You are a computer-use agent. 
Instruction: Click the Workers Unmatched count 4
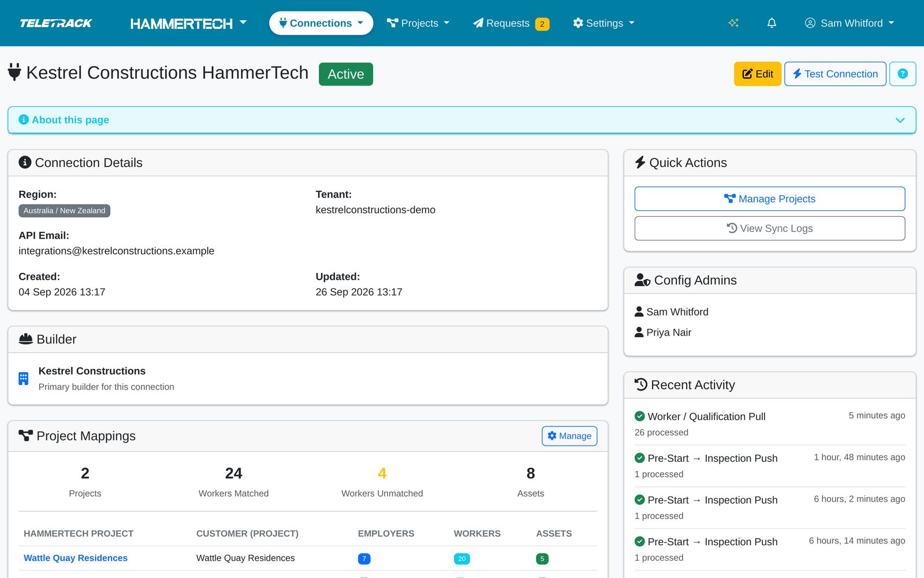coord(382,473)
